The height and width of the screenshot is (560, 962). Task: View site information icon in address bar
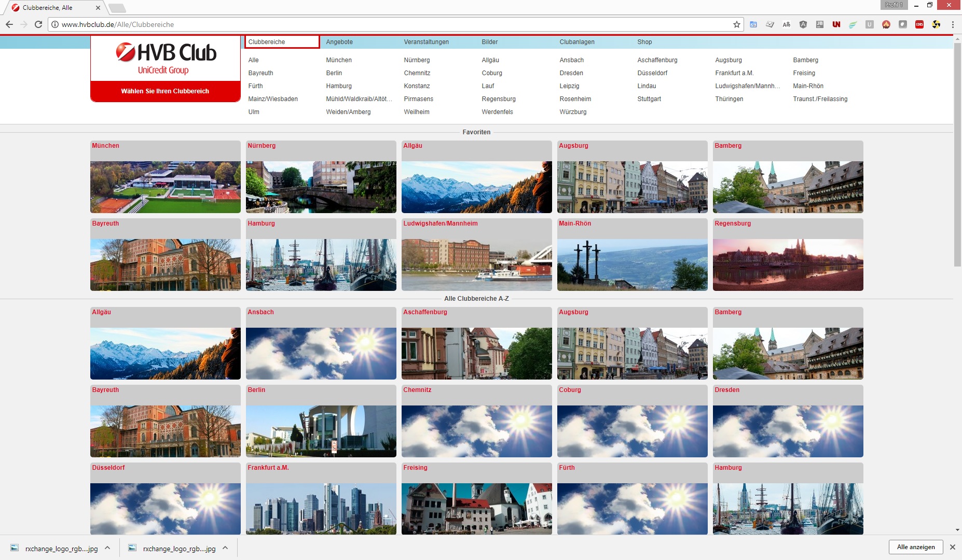(55, 24)
